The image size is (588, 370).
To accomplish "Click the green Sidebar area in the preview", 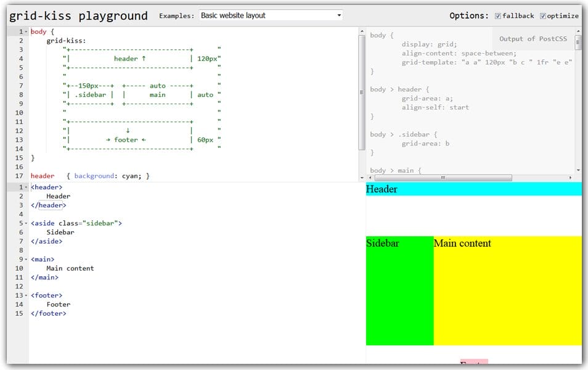I will click(399, 290).
